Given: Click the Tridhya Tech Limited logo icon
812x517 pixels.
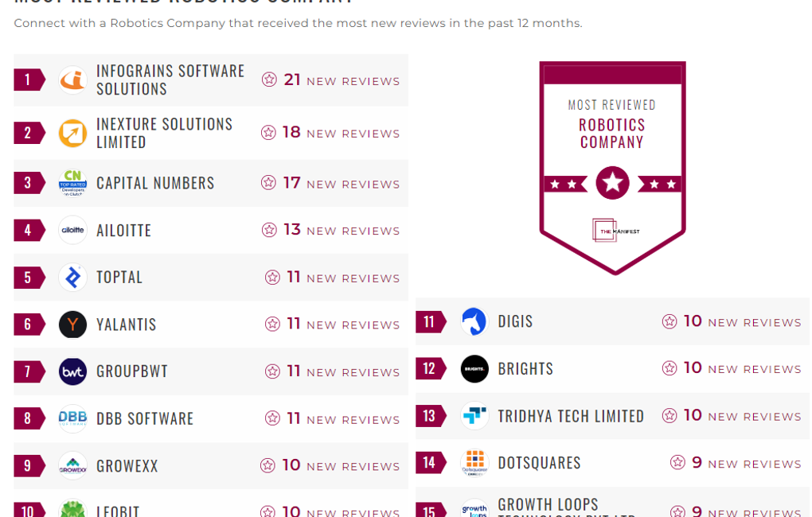Looking at the screenshot, I should (x=474, y=416).
